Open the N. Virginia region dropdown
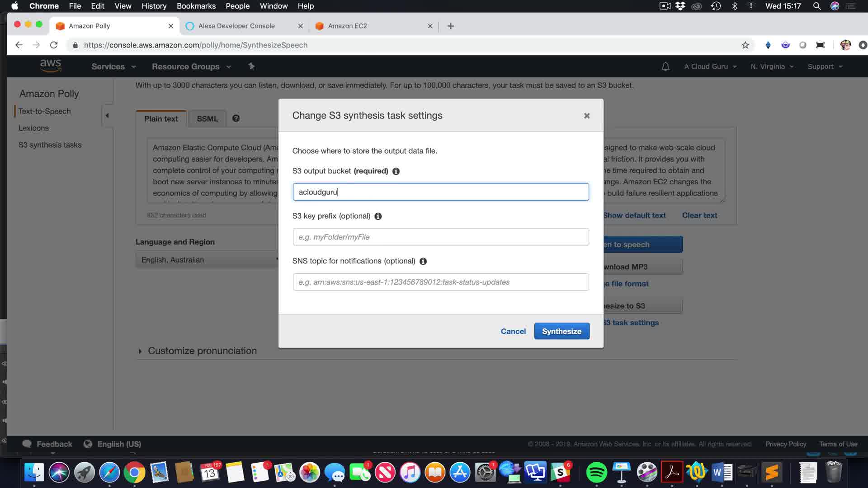 (x=772, y=66)
